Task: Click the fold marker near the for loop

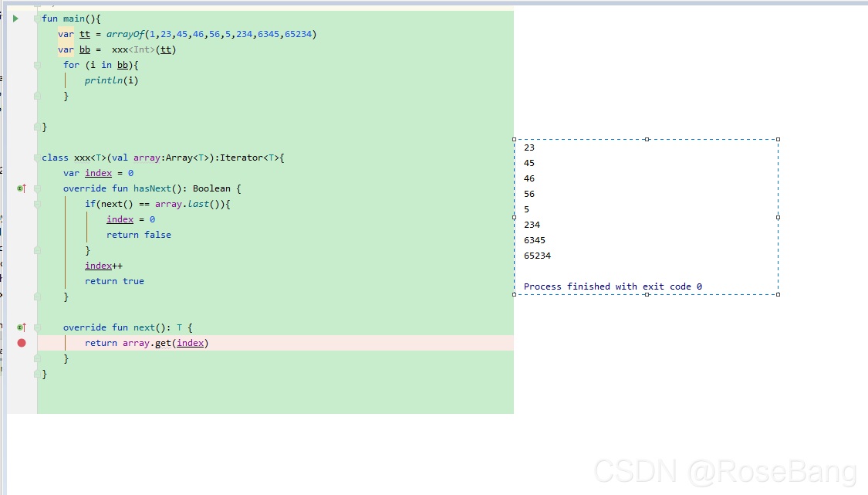Action: pyautogui.click(x=36, y=64)
